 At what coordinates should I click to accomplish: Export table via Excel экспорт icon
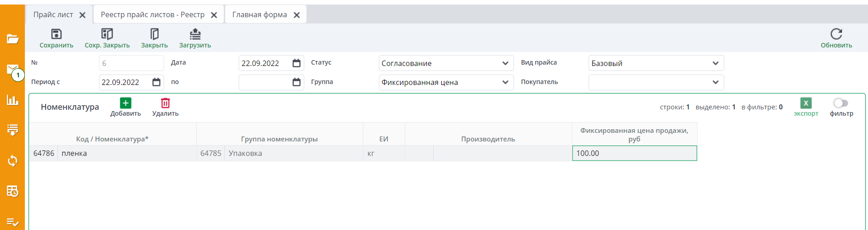pyautogui.click(x=806, y=103)
